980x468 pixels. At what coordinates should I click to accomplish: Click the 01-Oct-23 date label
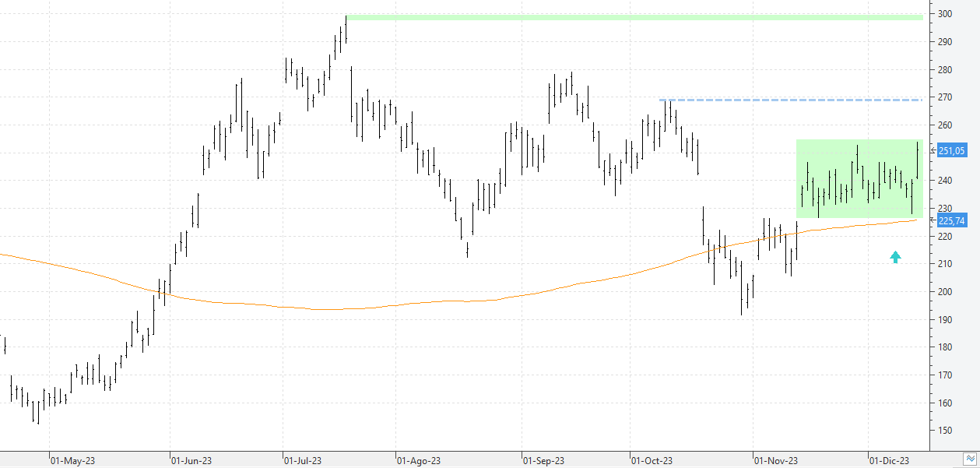(x=652, y=461)
